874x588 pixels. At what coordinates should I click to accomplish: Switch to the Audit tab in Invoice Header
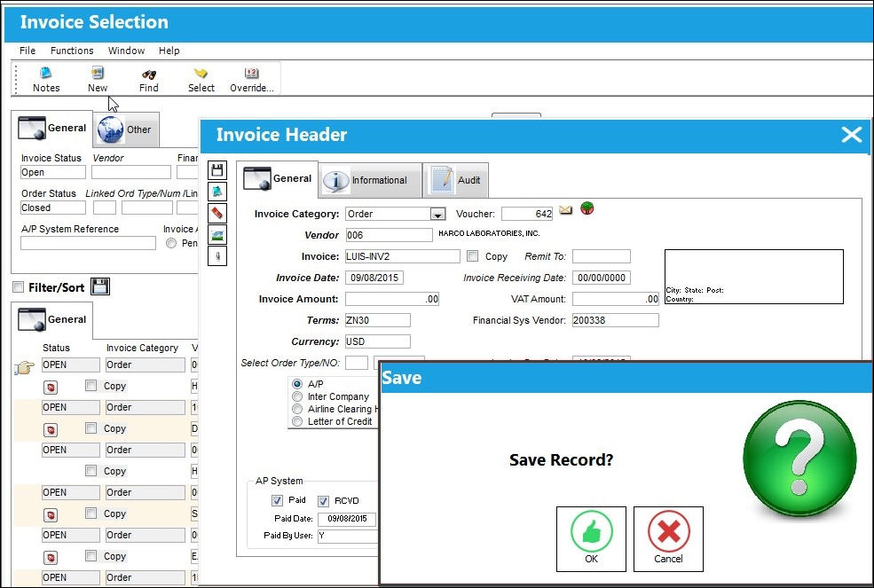(x=456, y=180)
